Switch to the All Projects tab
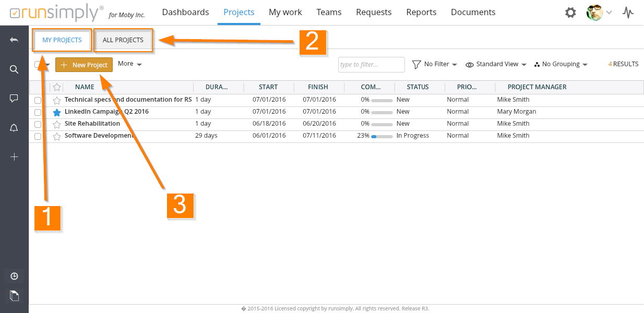 click(123, 40)
